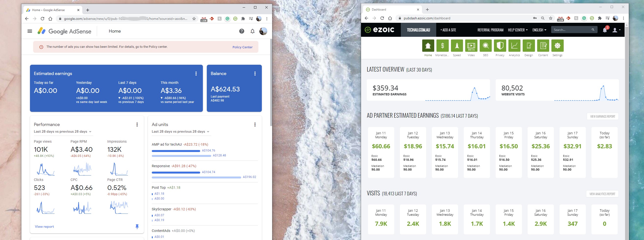Click Responsive previous-period A$196.02 bar
644x240 pixels.
196,177
